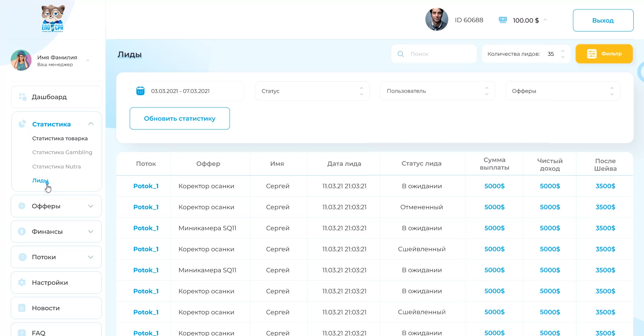Click the Офферы sidebar icon
The image size is (644, 336).
22,206
